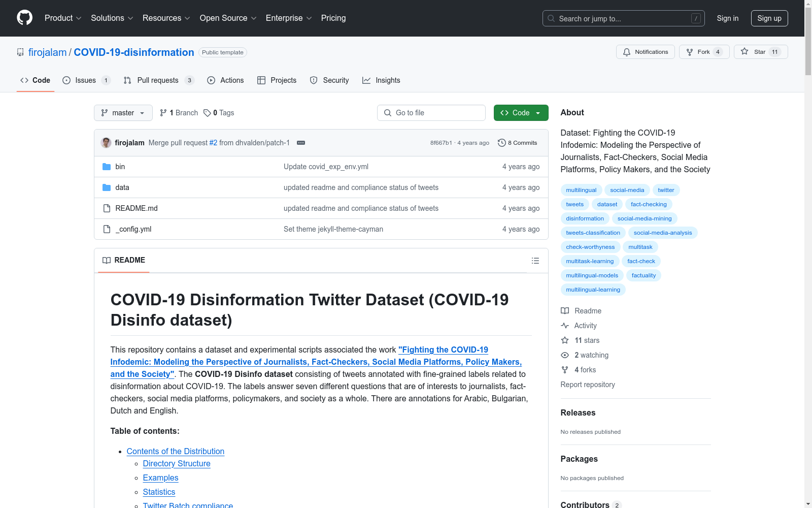Jump to Statistics section
Screen dimensions: 812x508
click(x=159, y=492)
